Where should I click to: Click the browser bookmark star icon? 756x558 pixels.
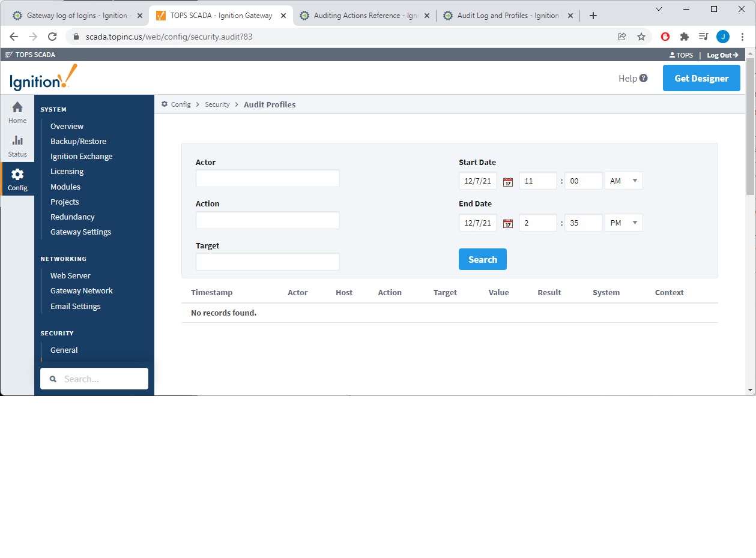pyautogui.click(x=641, y=36)
